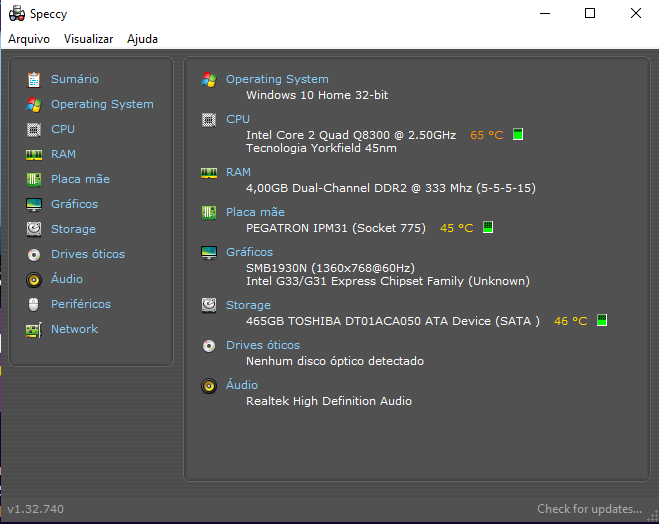This screenshot has width=659, height=524.
Task: Click the Sumário clipboard icon in sidebar
Action: click(34, 79)
